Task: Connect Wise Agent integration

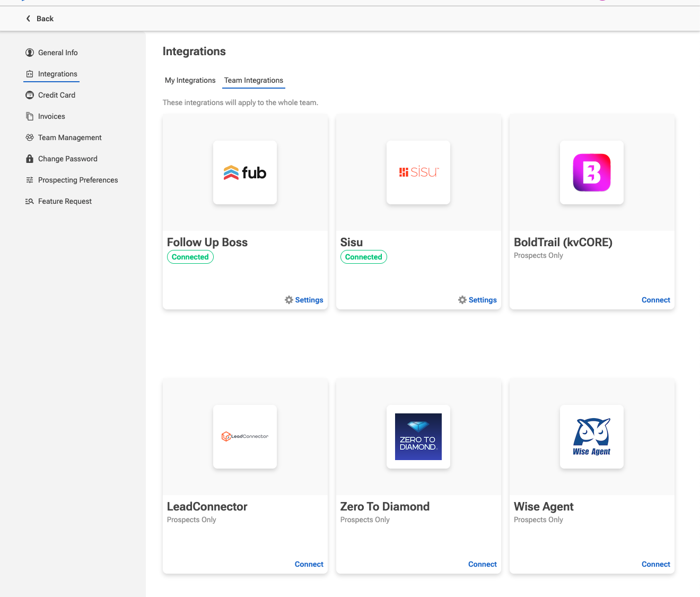Action: (656, 564)
